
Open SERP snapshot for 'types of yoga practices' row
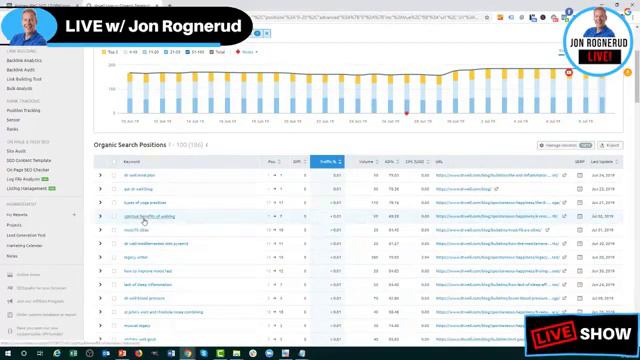click(580, 202)
